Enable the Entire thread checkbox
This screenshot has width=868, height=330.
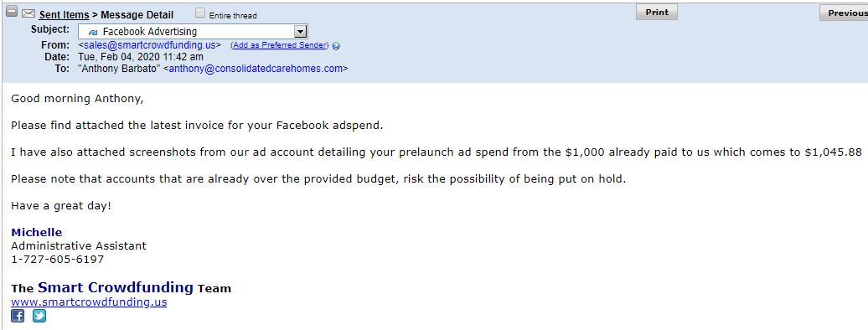(x=200, y=13)
